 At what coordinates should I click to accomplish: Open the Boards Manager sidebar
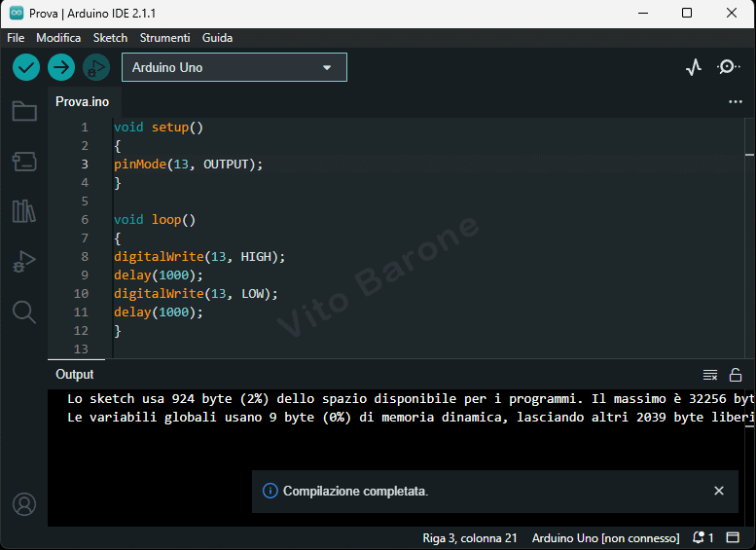(24, 162)
